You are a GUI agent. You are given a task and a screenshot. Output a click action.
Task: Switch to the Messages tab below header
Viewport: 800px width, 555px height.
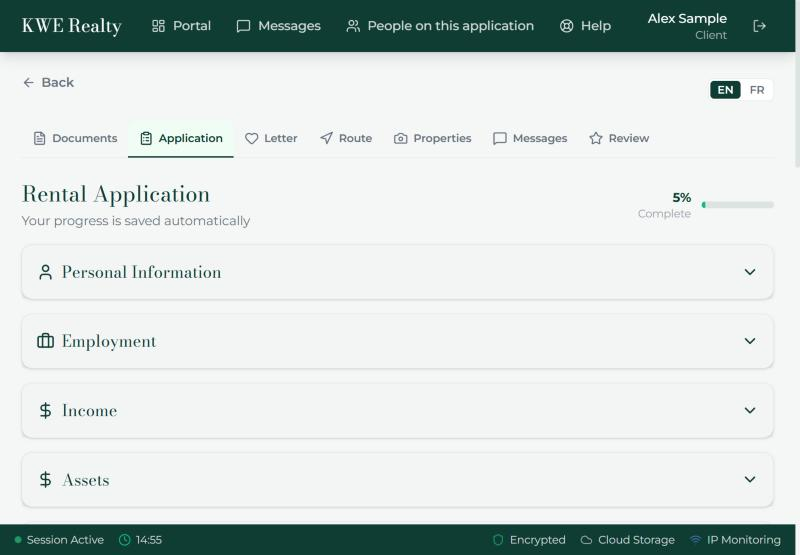coord(530,138)
